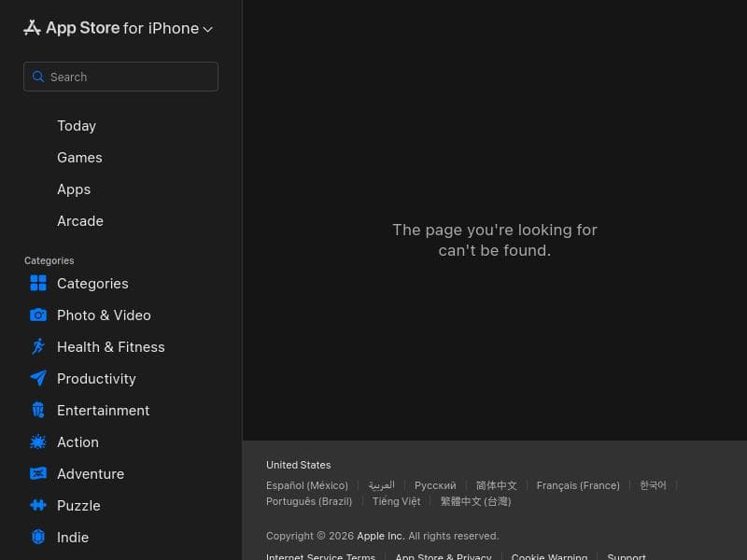747x560 pixels.
Task: Open the Productivity category
Action: 96,379
